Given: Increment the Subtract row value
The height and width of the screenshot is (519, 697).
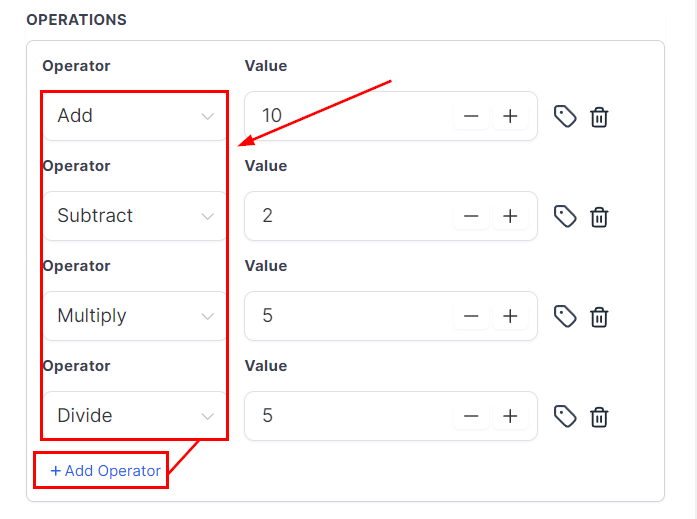Looking at the screenshot, I should pyautogui.click(x=510, y=216).
